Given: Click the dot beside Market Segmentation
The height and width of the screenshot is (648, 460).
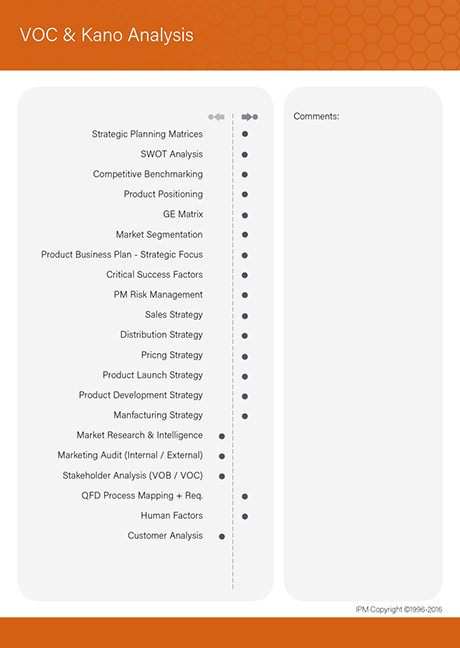Looking at the screenshot, I should point(245,235).
